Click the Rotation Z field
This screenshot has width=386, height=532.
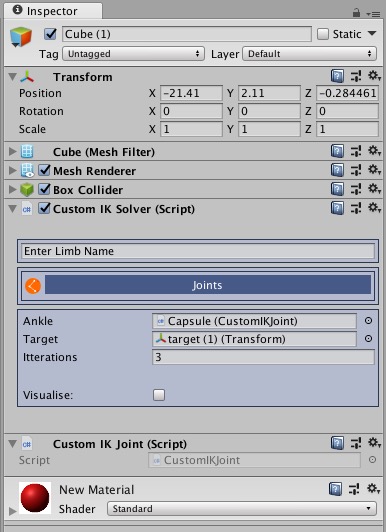pos(347,111)
